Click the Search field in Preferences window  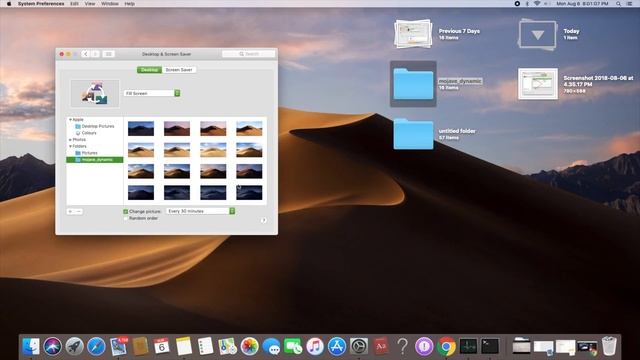click(249, 54)
